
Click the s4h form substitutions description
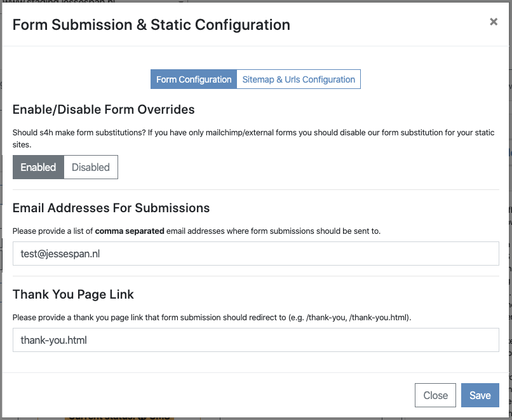point(253,139)
